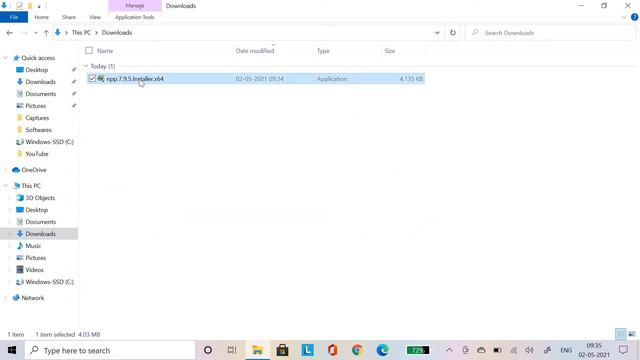Open the volume control tray icon

[529, 350]
